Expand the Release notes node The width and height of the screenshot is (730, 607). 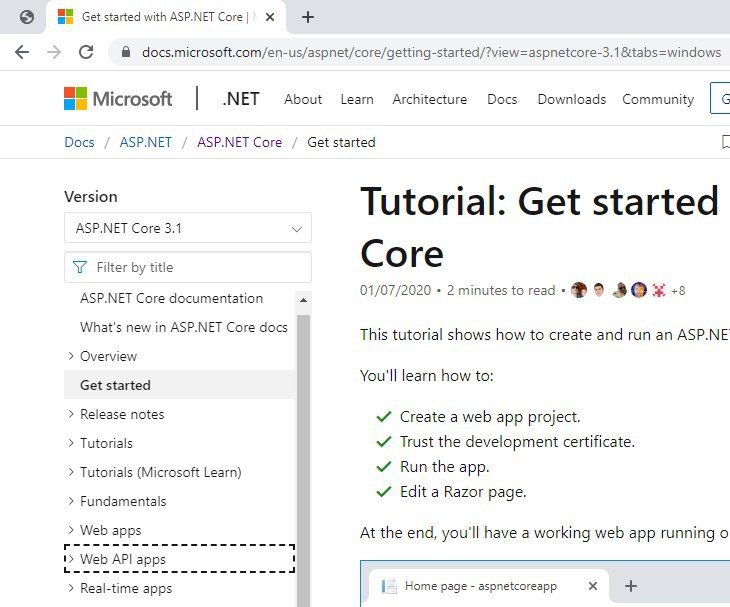coord(71,414)
